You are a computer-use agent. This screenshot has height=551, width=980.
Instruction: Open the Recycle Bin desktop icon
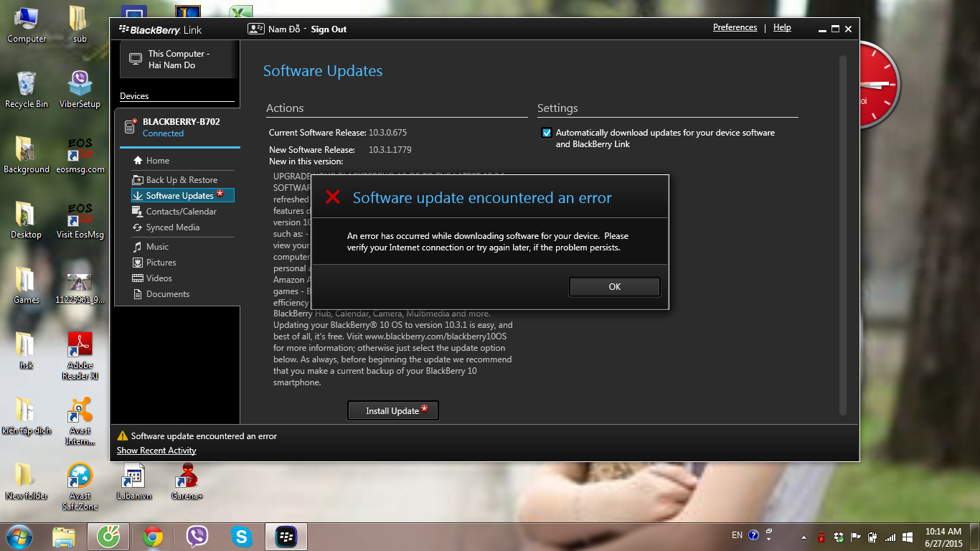(x=27, y=90)
